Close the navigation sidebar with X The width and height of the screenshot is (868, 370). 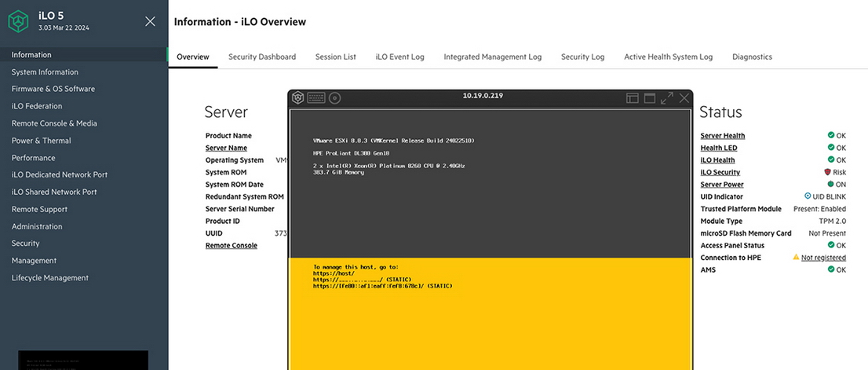click(150, 21)
